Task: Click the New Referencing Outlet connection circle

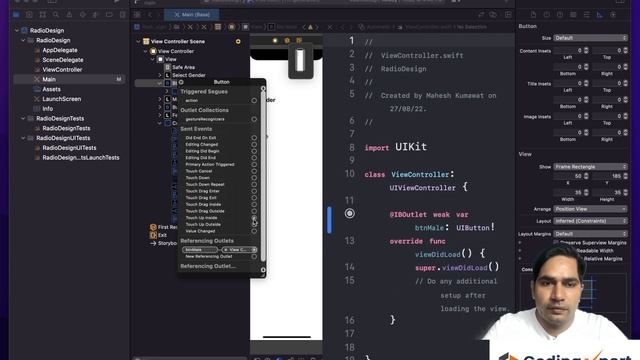Action: pyautogui.click(x=254, y=257)
